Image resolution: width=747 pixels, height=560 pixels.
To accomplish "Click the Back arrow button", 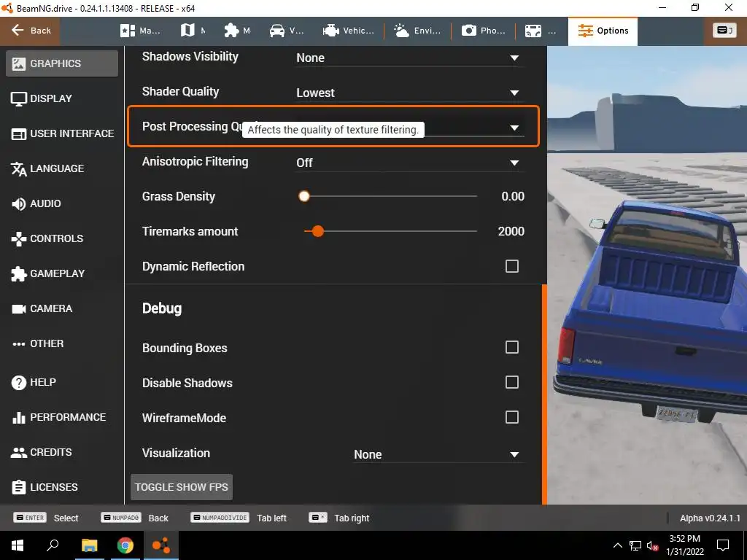I will [x=30, y=31].
